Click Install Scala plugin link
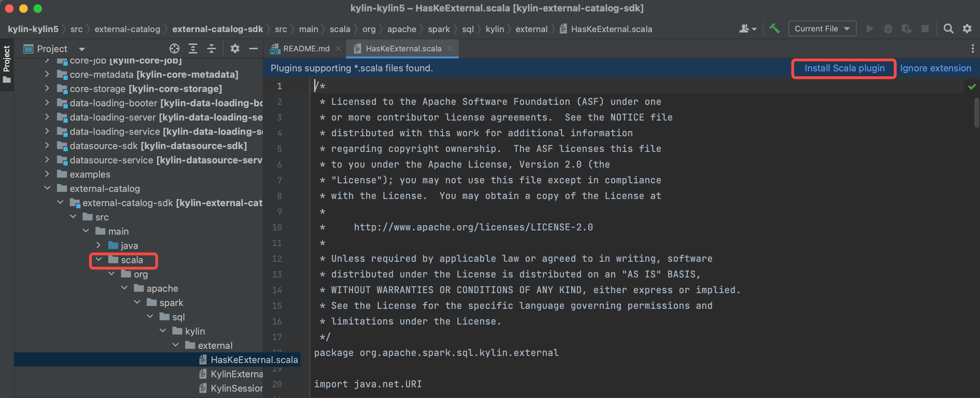Screen dimensions: 980x398 (x=844, y=68)
